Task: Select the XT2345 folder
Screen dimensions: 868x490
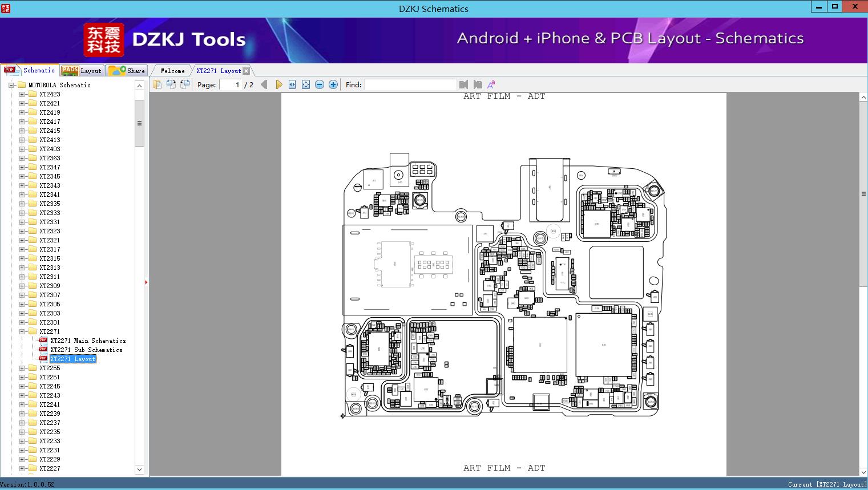Action: click(50, 176)
